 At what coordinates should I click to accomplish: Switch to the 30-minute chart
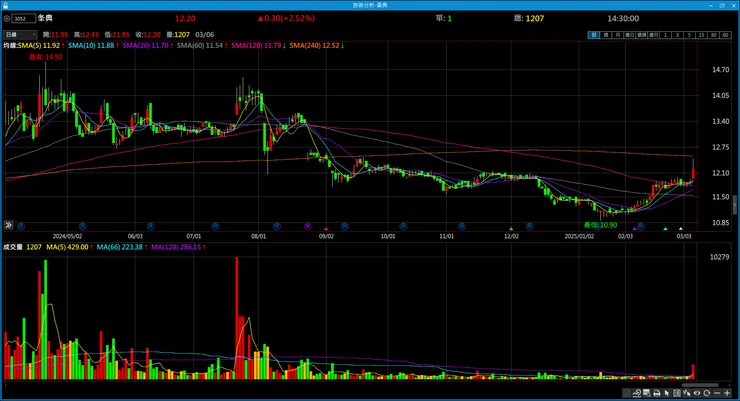tap(713, 35)
